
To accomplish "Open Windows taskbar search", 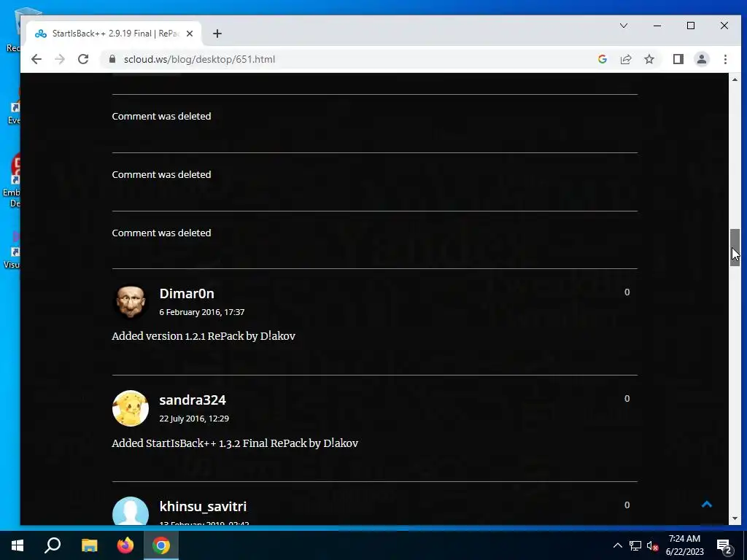I will click(53, 545).
